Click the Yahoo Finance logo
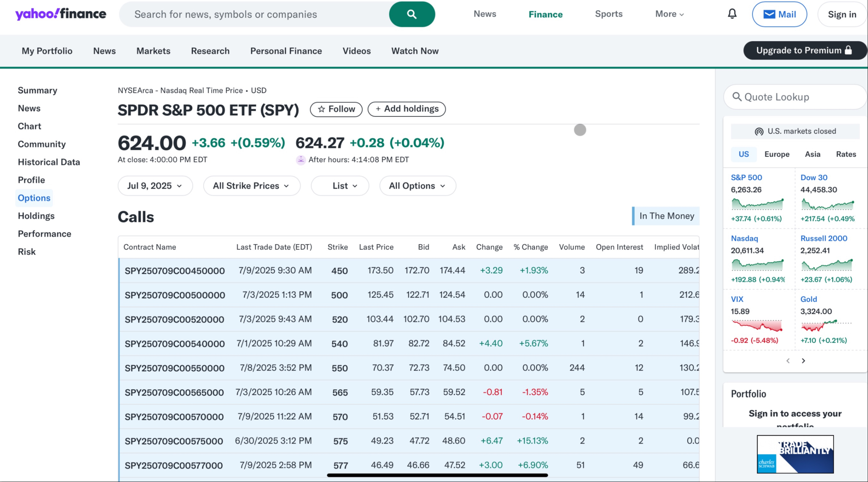 tap(61, 14)
